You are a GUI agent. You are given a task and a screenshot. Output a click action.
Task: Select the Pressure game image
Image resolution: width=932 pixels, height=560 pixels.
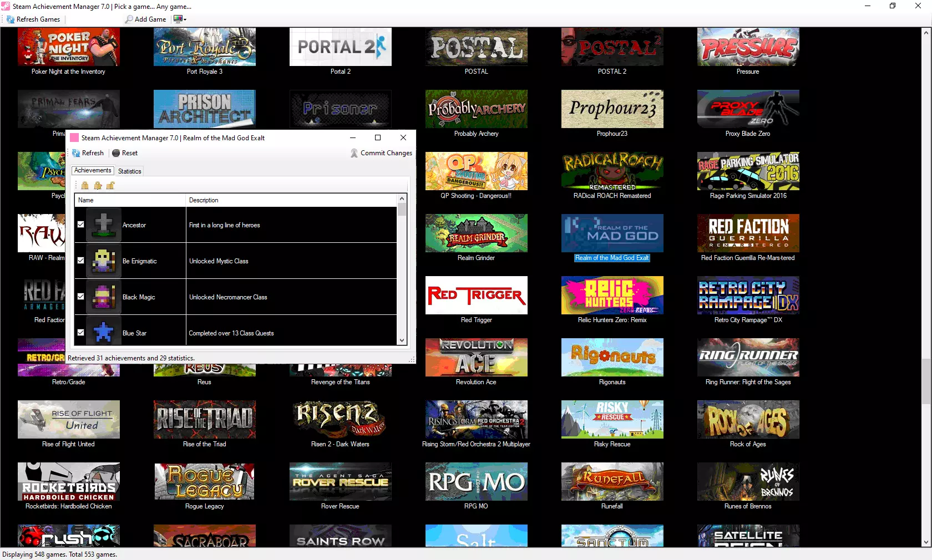(748, 47)
